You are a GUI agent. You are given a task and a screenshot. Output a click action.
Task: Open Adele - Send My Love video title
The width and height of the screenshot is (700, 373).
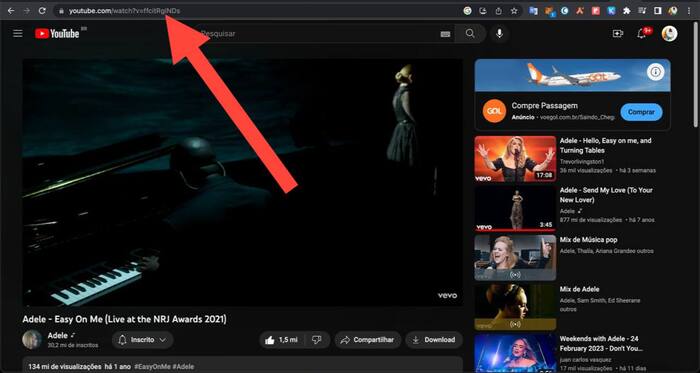pyautogui.click(x=606, y=195)
